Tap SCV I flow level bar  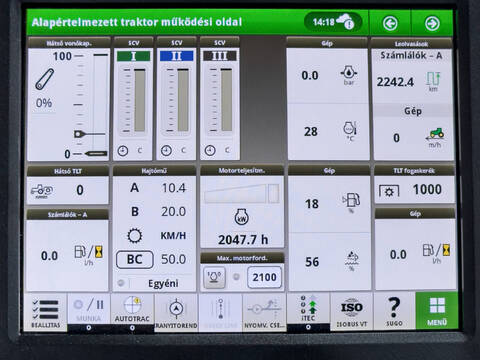(140, 100)
